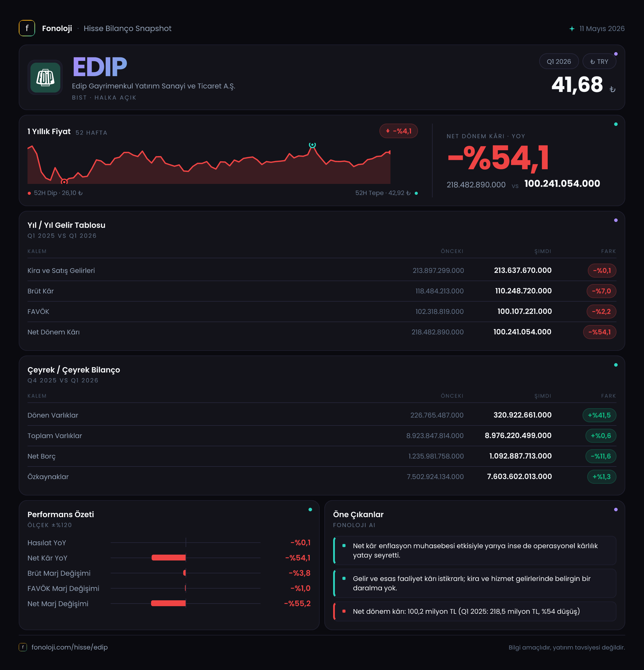Click the 'Bilgi amaçlıdır, yatırım tavsiyesi değildir.' disclaimer
644x670 pixels.
point(567,647)
